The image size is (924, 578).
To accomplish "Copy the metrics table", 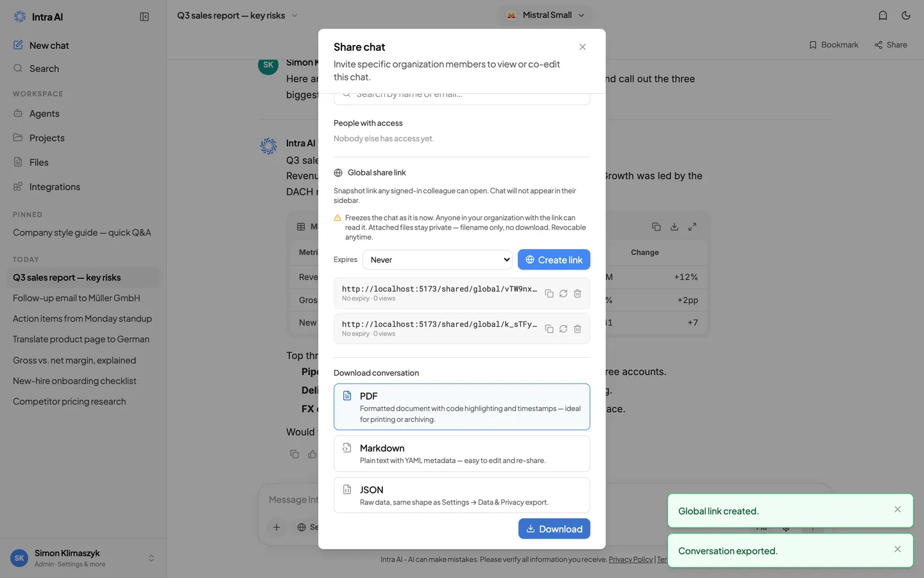I will pyautogui.click(x=656, y=227).
